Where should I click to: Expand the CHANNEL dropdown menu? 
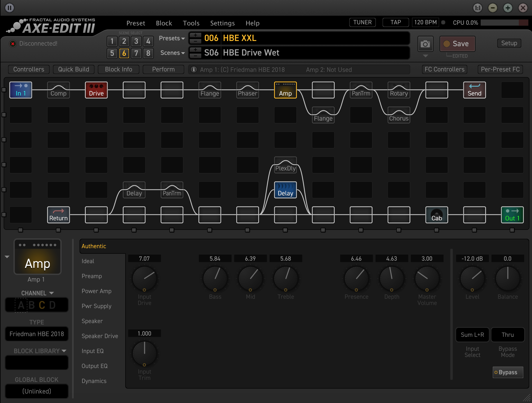tap(38, 293)
